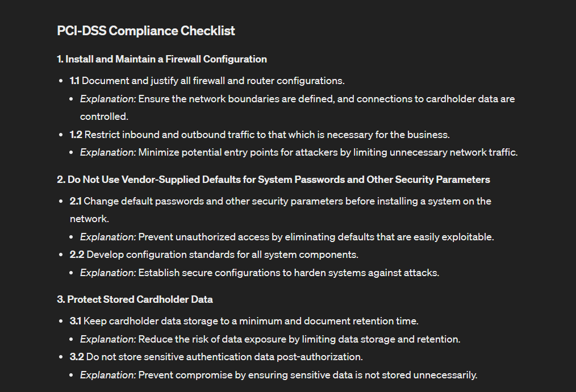Click the explanation about defined network boundaries
The height and width of the screenshot is (392, 576).
297,107
